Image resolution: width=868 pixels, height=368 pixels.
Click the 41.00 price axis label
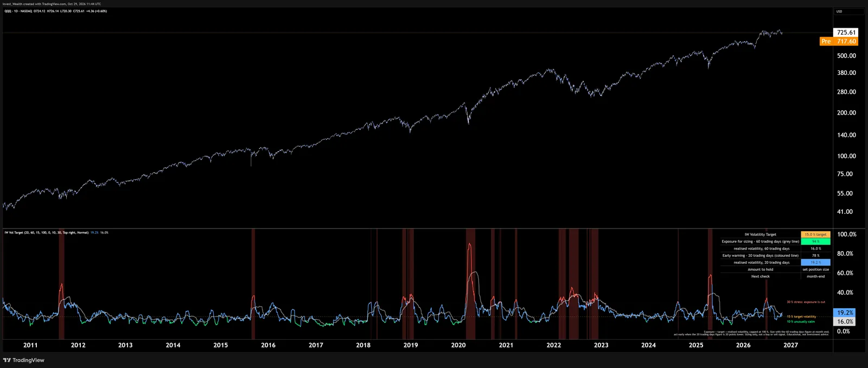point(845,212)
